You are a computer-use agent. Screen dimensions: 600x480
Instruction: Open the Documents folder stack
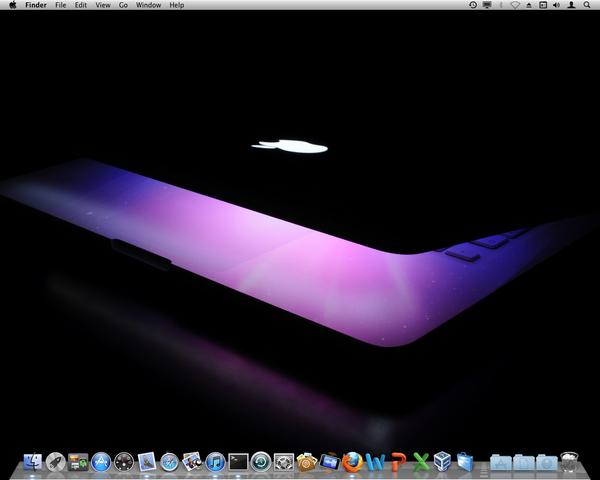523,462
